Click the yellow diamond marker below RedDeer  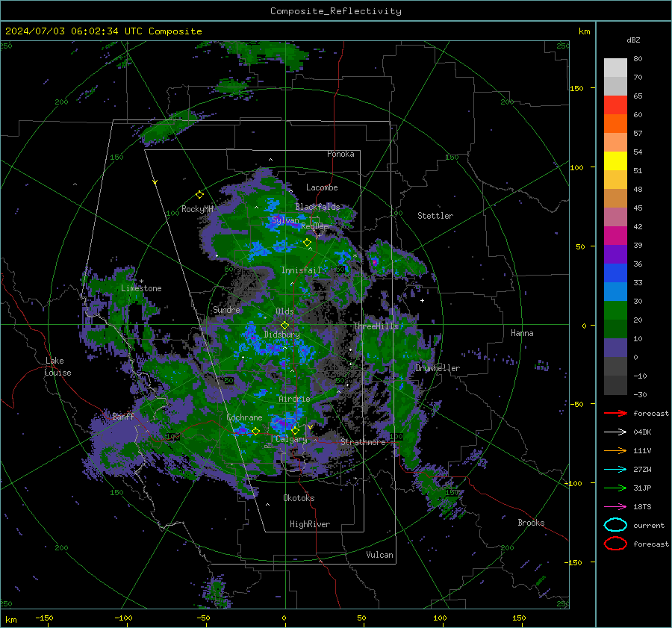(x=307, y=243)
